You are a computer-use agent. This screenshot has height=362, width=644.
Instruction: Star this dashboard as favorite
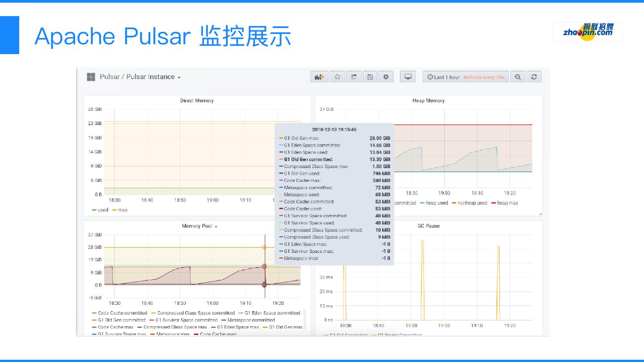pos(337,77)
